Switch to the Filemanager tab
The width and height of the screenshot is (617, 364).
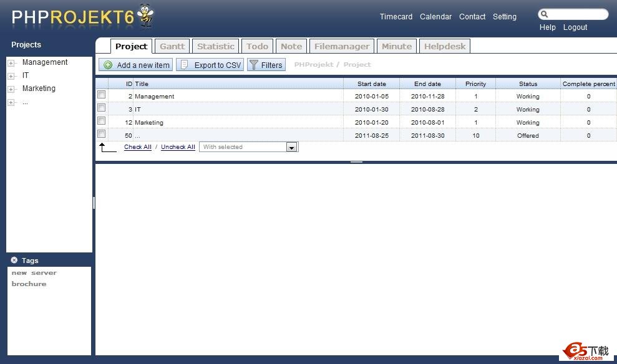tap(342, 46)
